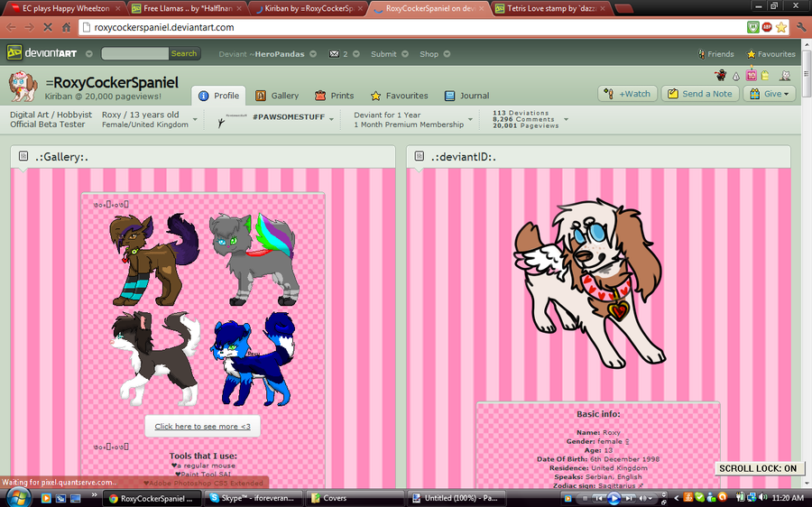The height and width of the screenshot is (507, 812).
Task: Switch to the Prints tab
Action: pyautogui.click(x=335, y=96)
